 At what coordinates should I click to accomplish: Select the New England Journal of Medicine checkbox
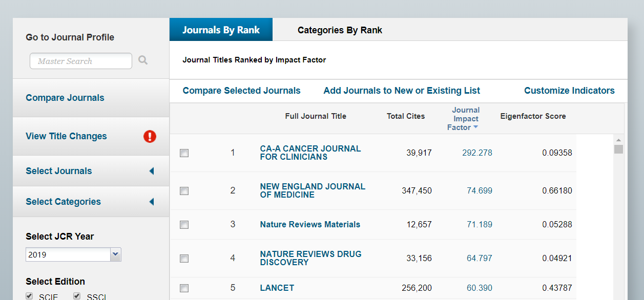coord(184,191)
